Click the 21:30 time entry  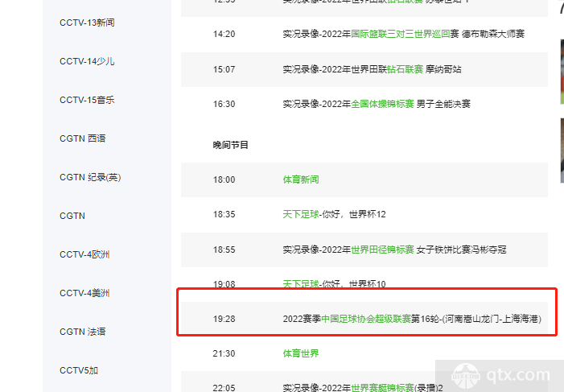coord(224,353)
